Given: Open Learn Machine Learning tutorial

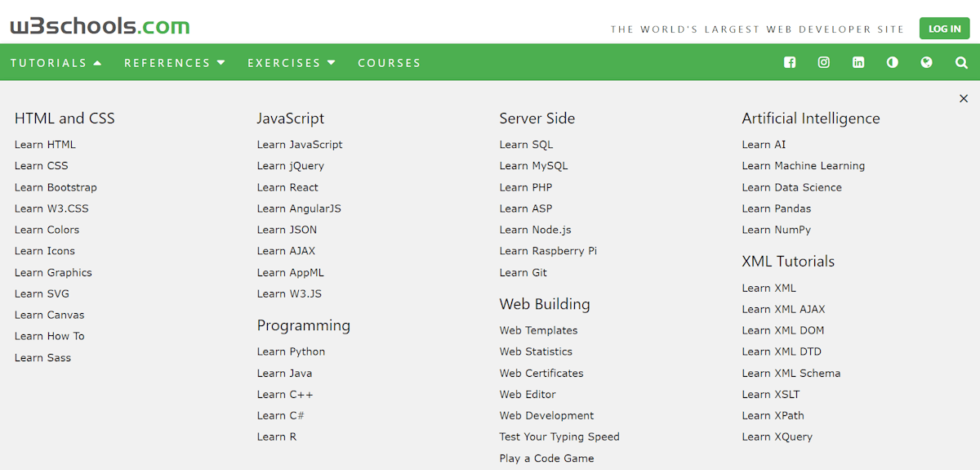Looking at the screenshot, I should click(803, 166).
